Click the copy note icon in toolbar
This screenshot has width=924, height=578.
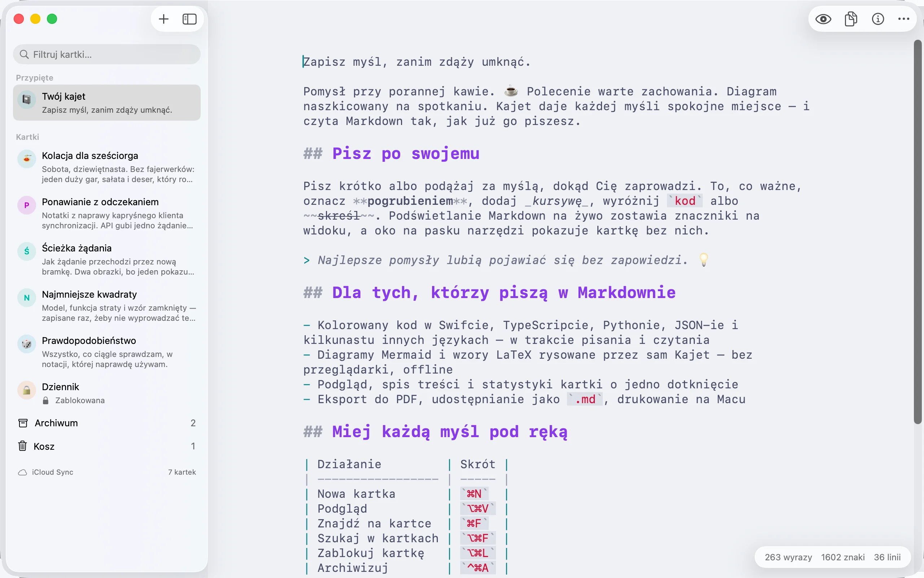851,19
